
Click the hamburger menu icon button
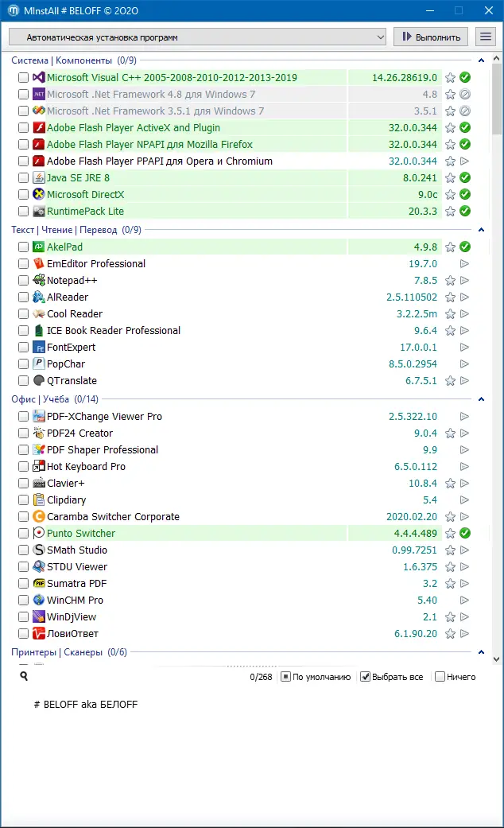click(x=485, y=37)
